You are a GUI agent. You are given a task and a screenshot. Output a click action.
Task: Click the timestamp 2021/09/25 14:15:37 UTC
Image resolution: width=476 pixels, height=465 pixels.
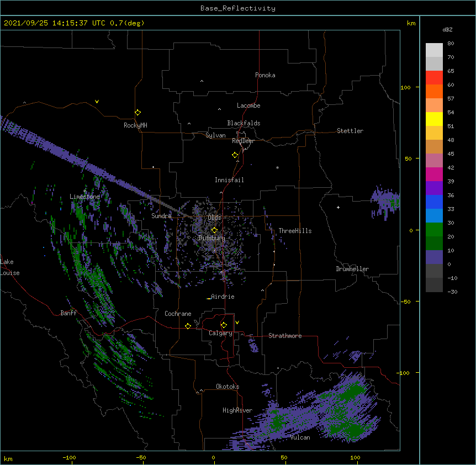(55, 23)
